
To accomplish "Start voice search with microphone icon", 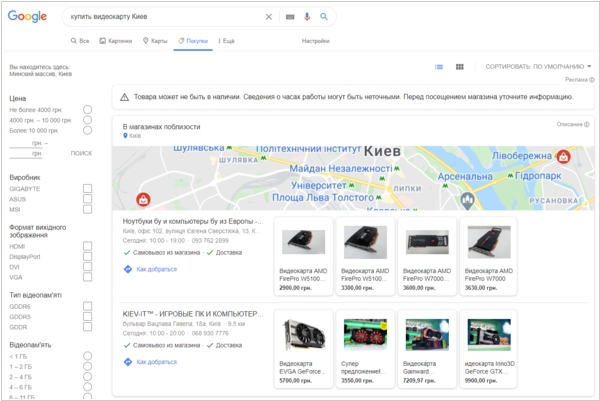I will [x=307, y=16].
